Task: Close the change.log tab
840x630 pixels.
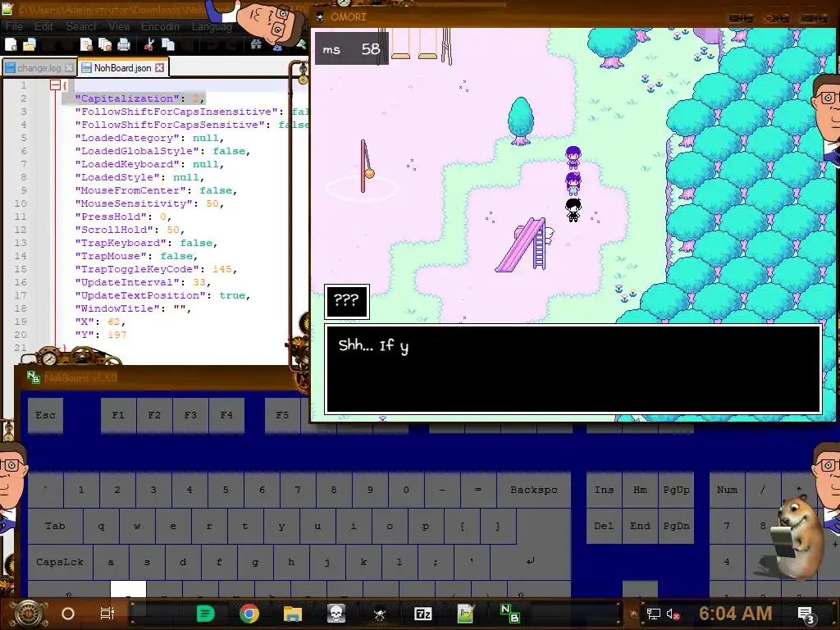Action: [69, 68]
